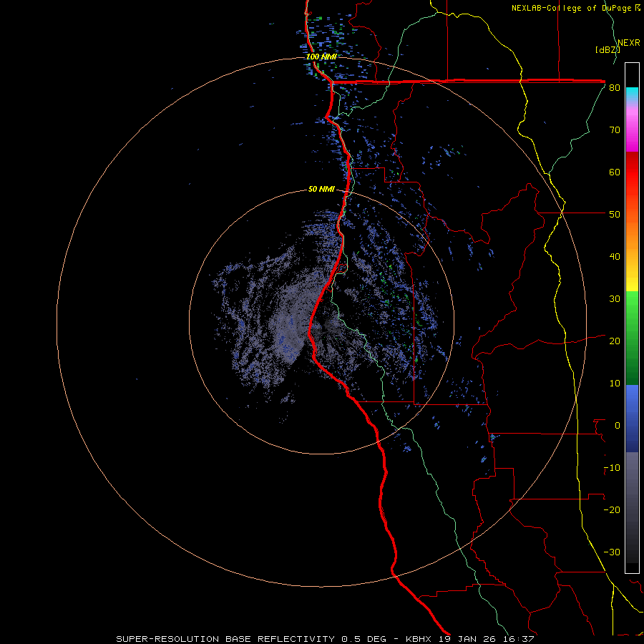Click the 80 value on the dBZ scale
This screenshot has width=644, height=644.
click(x=615, y=88)
